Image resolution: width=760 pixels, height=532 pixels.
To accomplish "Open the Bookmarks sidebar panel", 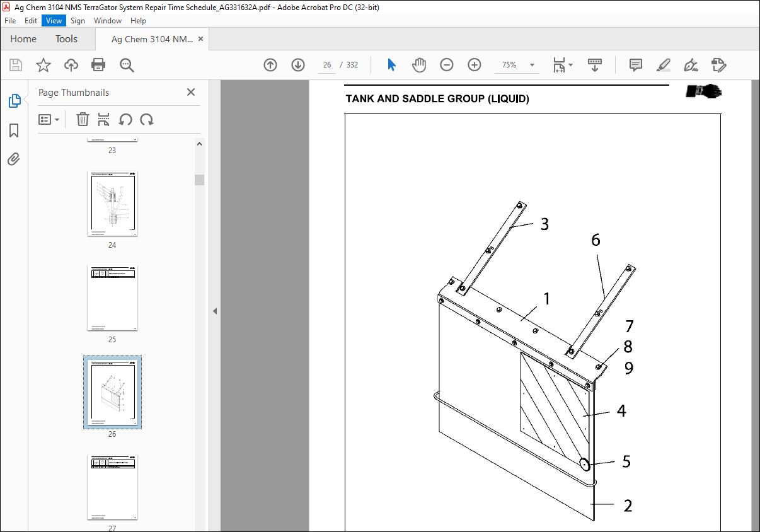I will [x=14, y=130].
